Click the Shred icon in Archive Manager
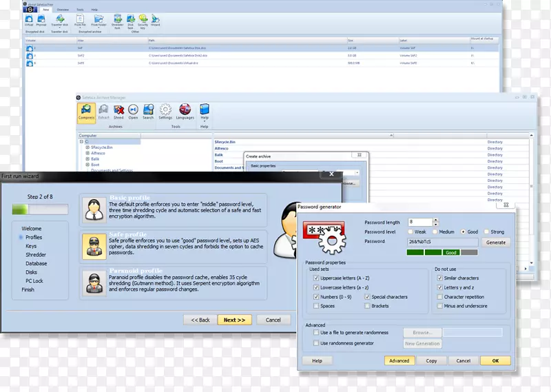The width and height of the screenshot is (551, 392). [118, 111]
